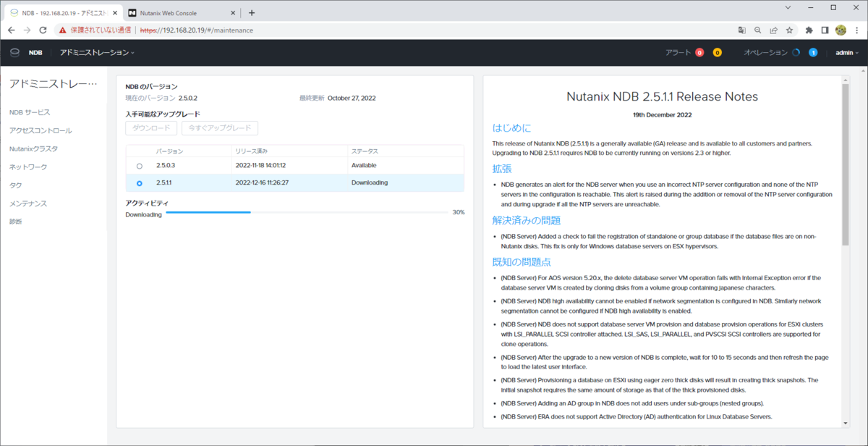Open タグ in the sidebar
The width and height of the screenshot is (868, 446).
coord(15,185)
